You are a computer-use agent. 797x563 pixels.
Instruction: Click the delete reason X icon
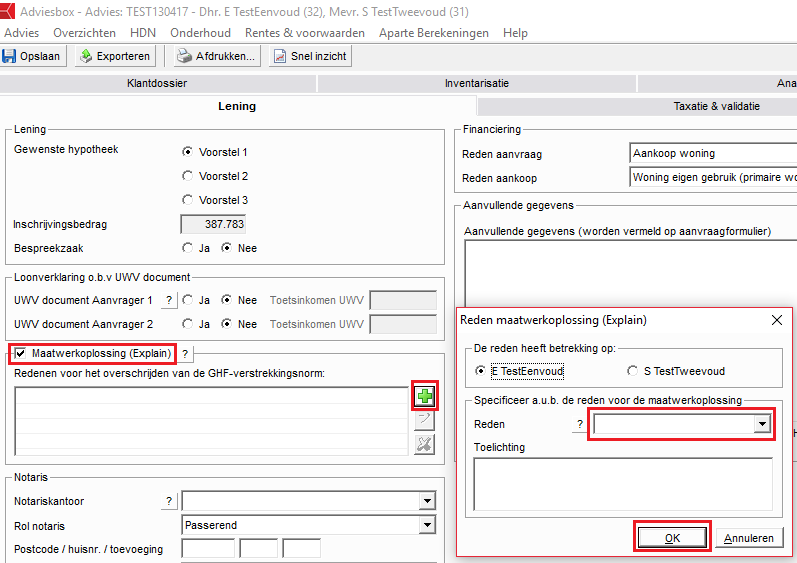coord(424,444)
